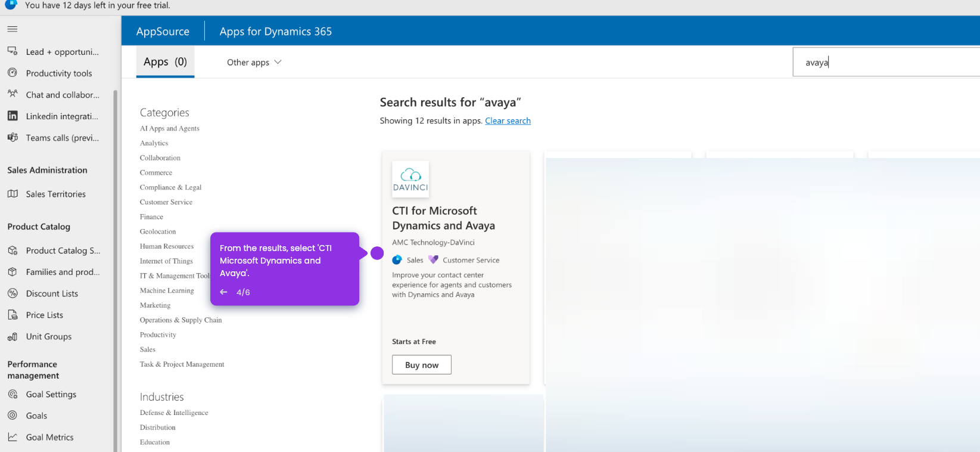Click the Goals target icon
Image resolution: width=980 pixels, height=452 pixels.
pyautogui.click(x=13, y=416)
